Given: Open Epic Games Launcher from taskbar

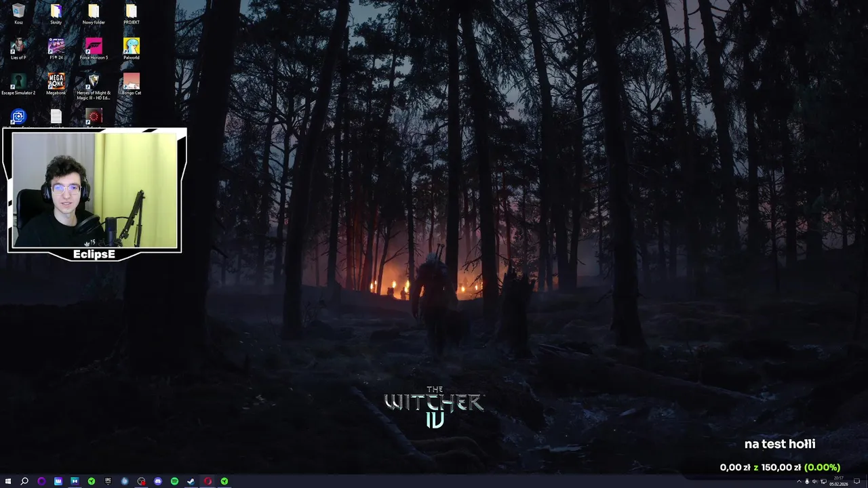Looking at the screenshot, I should coord(108,481).
